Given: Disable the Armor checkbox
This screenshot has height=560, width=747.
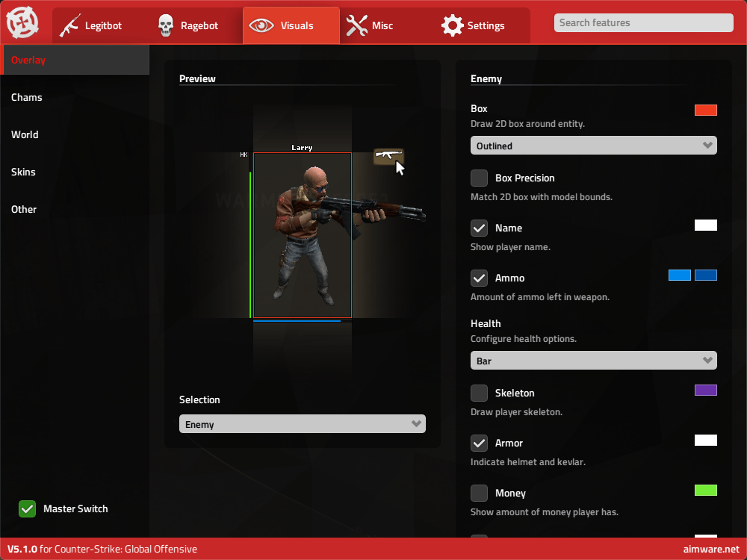Looking at the screenshot, I should point(480,443).
